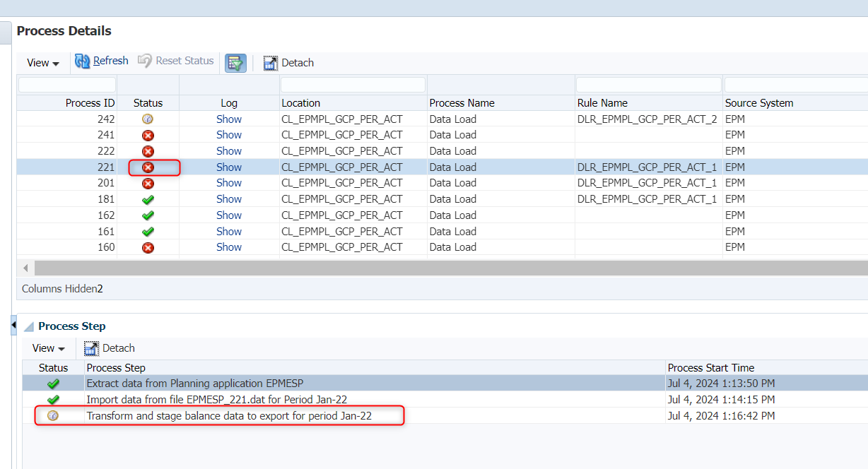This screenshot has height=469, width=868.
Task: Sort by the Log column header
Action: 229,103
